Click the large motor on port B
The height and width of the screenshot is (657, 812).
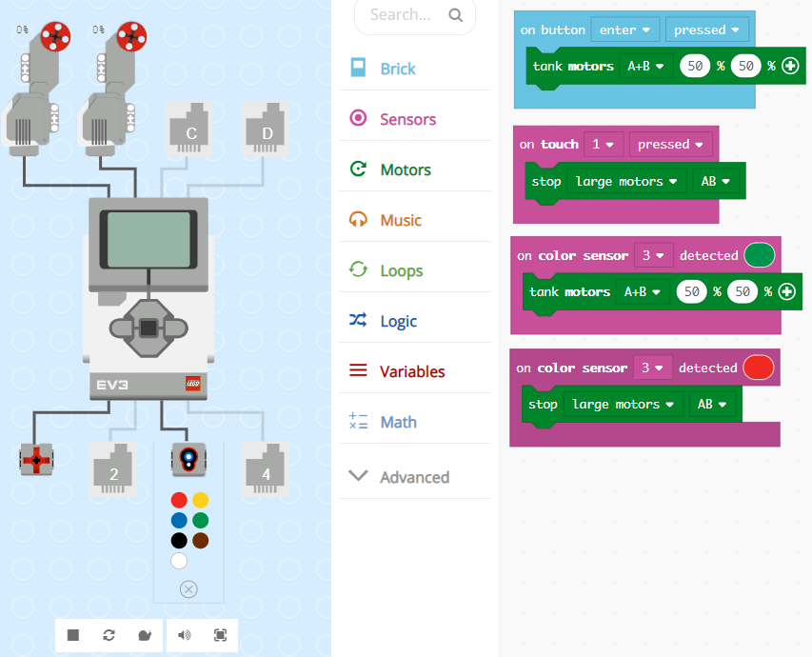click(x=112, y=89)
